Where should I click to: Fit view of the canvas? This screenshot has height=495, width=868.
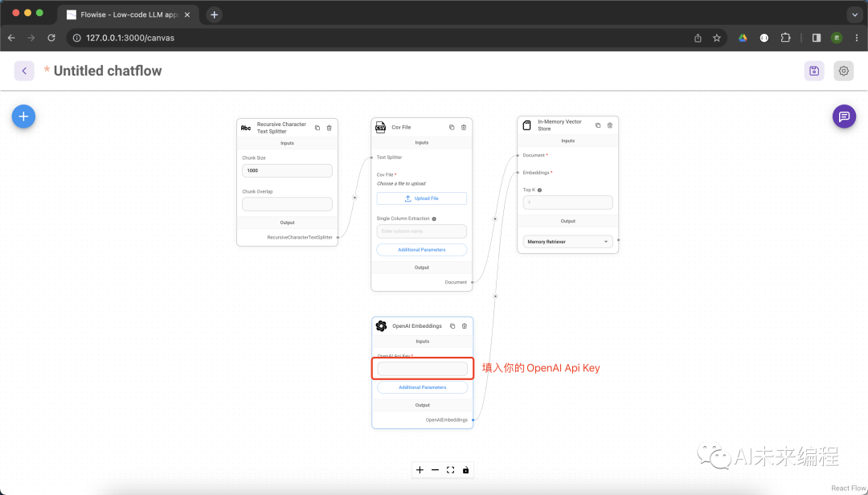coord(451,470)
